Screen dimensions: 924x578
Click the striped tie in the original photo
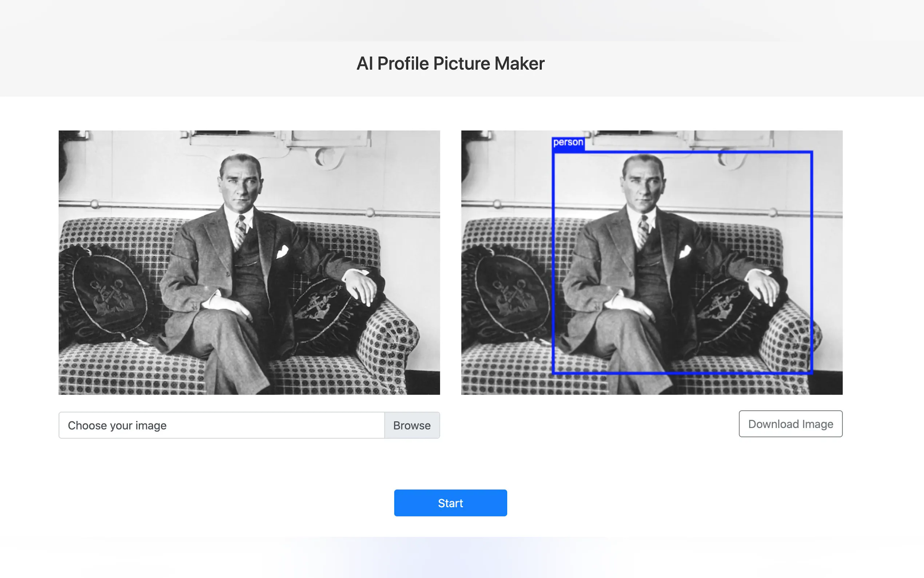pos(240,230)
